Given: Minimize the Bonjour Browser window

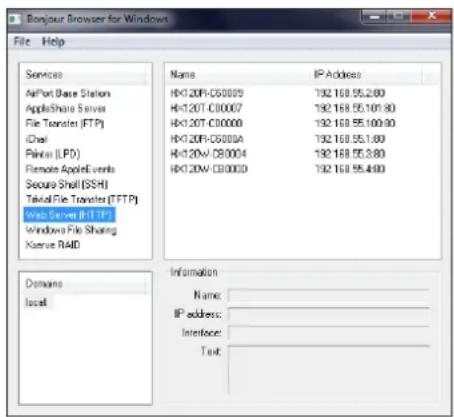Looking at the screenshot, I should click(374, 16).
